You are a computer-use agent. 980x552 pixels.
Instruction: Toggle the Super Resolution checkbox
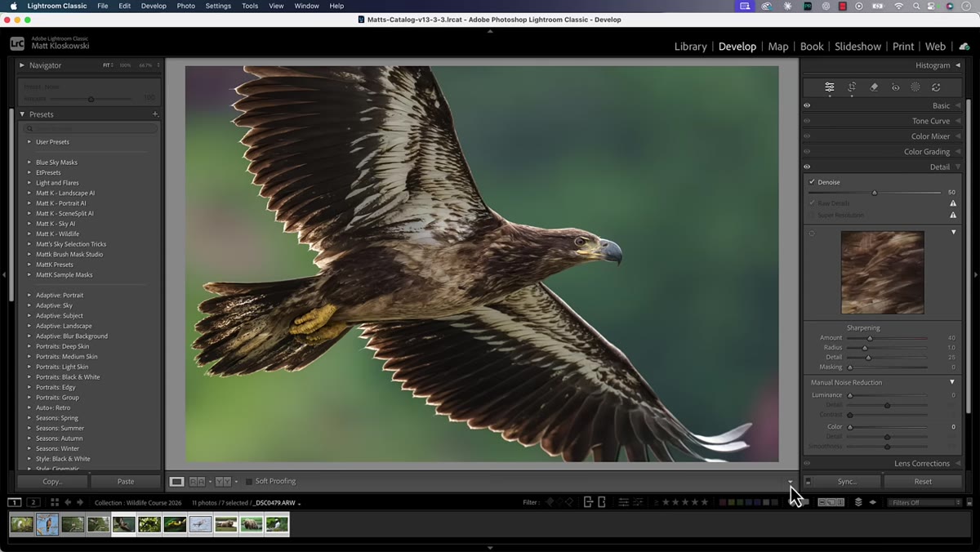[x=812, y=216]
